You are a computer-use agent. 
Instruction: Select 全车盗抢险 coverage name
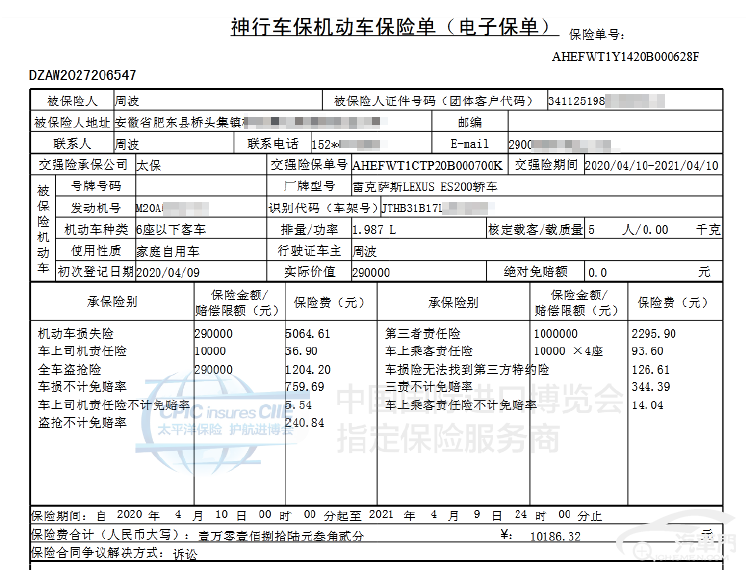[x=69, y=369]
